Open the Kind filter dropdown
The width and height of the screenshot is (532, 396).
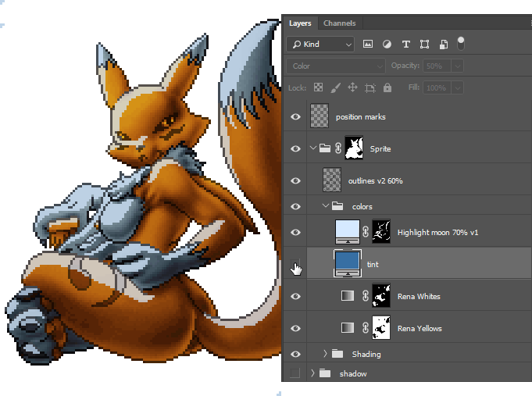[320, 45]
